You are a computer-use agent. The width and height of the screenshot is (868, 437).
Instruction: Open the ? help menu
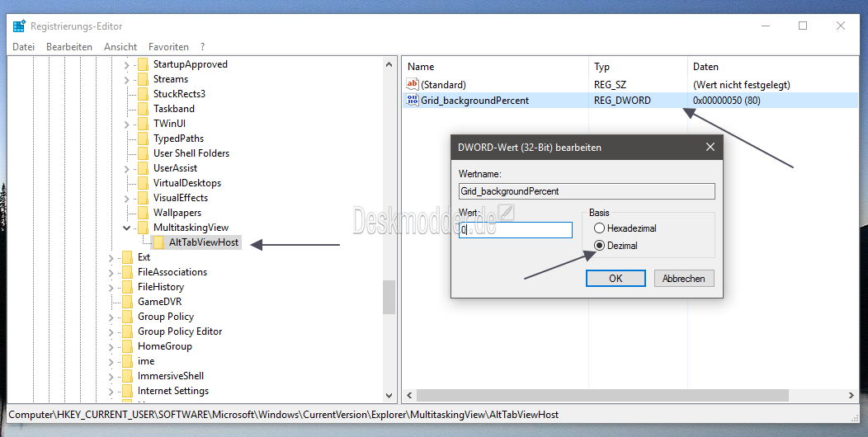click(203, 47)
